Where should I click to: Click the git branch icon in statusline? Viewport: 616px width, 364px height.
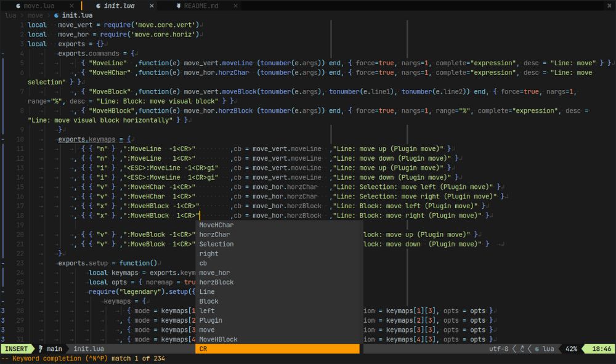pyautogui.click(x=41, y=349)
